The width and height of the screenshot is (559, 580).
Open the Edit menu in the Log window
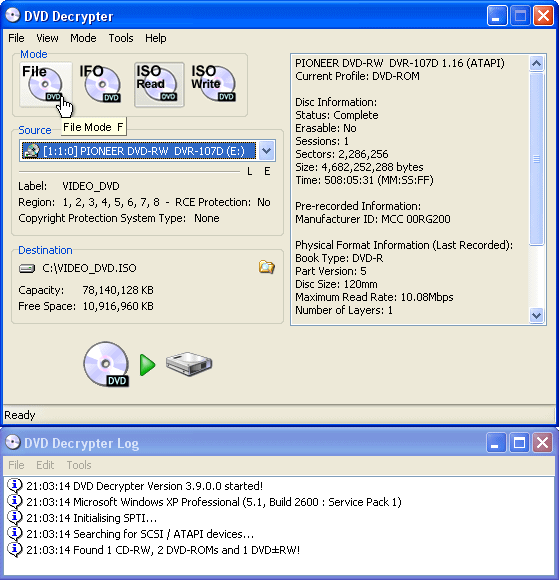tap(45, 465)
